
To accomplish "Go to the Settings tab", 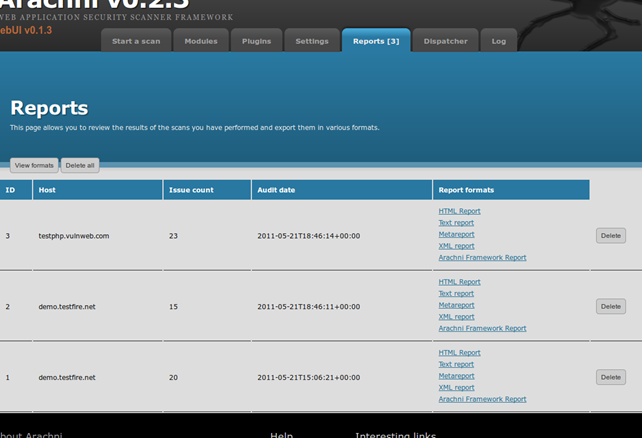I will pos(312,41).
